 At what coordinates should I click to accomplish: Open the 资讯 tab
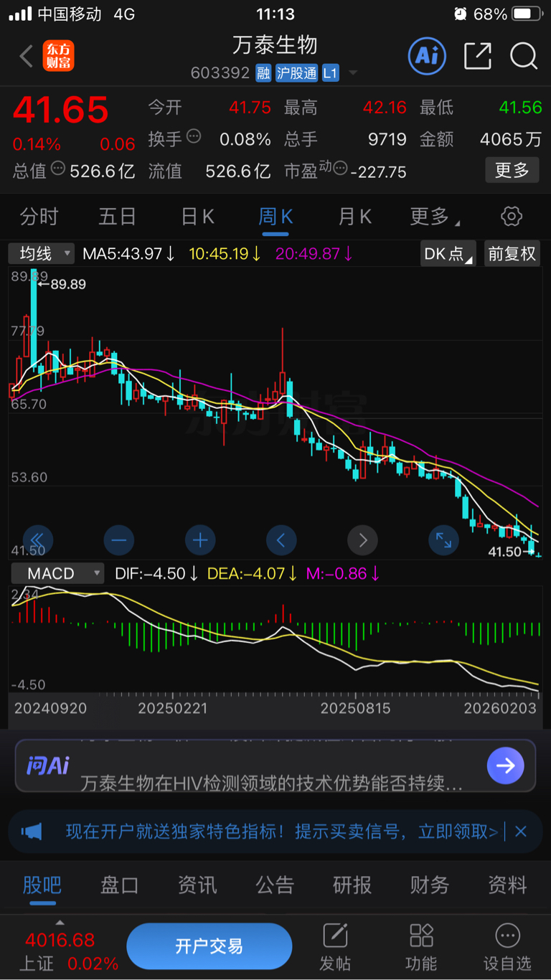click(197, 885)
